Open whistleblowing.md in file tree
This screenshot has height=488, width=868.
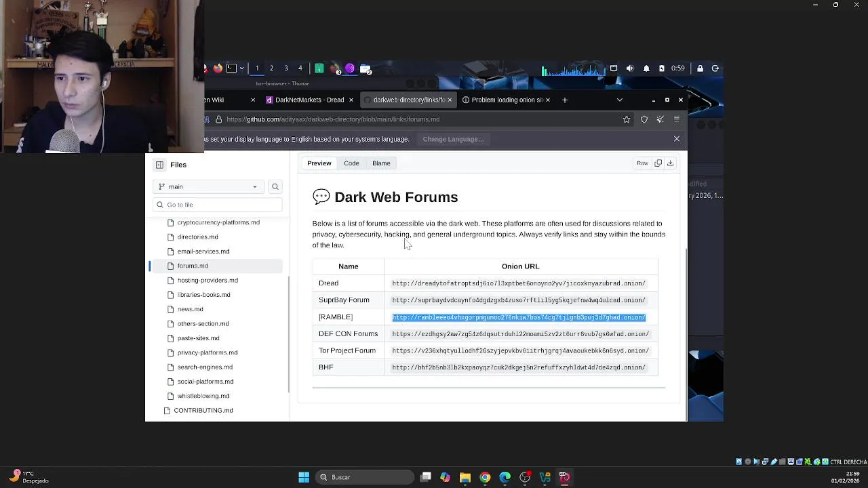[203, 396]
